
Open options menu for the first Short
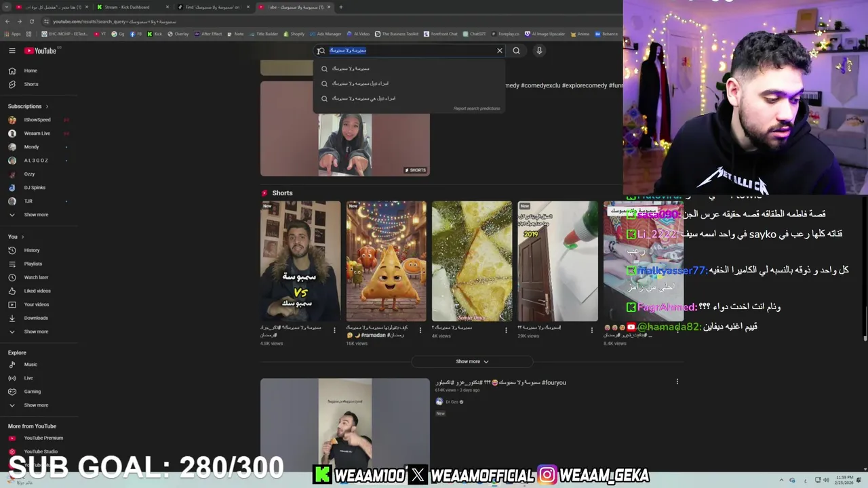pyautogui.click(x=334, y=330)
